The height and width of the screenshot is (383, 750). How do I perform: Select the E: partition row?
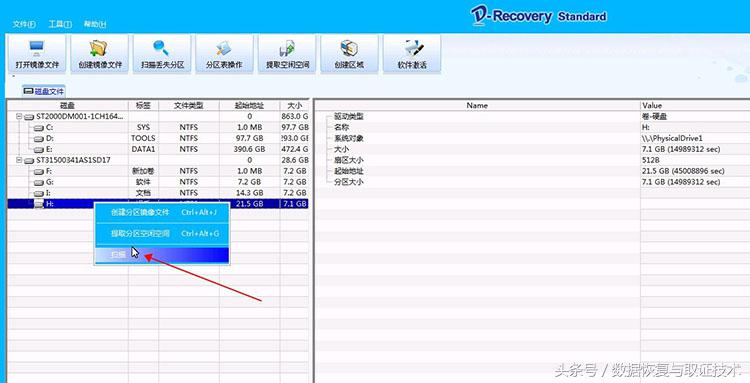click(158, 149)
